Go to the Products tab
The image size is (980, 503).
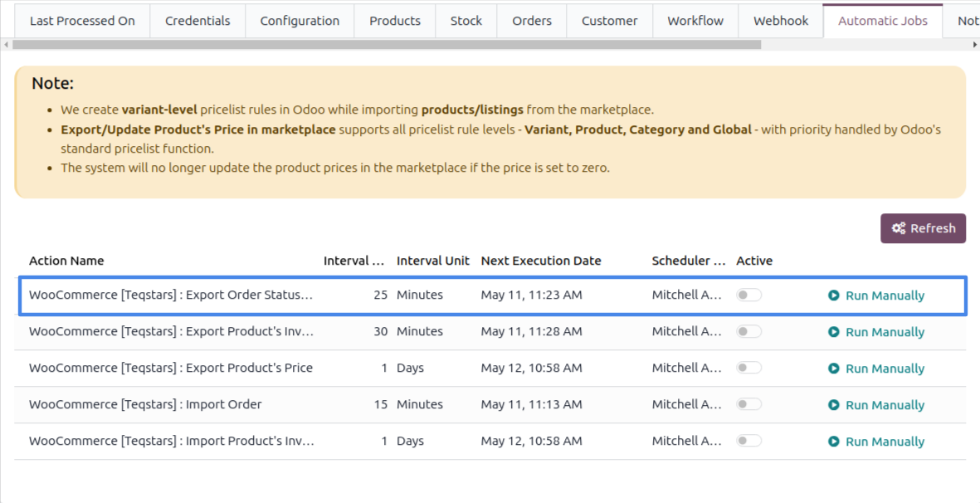pyautogui.click(x=395, y=21)
